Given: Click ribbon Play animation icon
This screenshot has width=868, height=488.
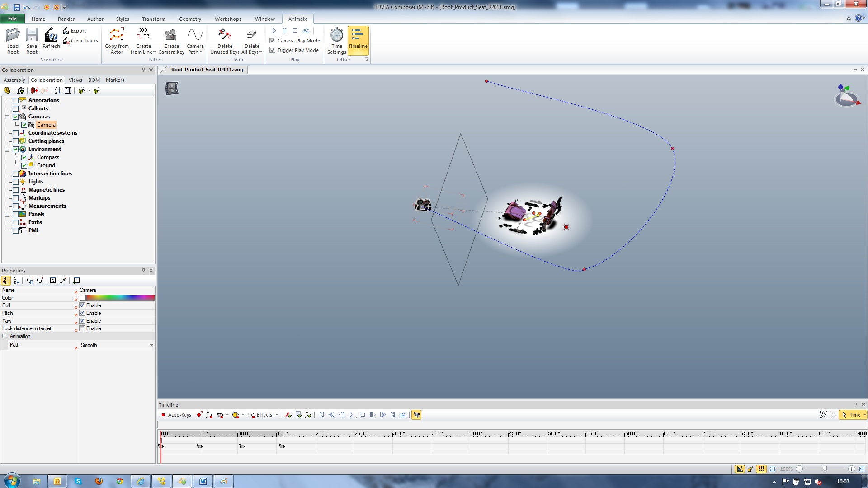Looking at the screenshot, I should [x=274, y=31].
